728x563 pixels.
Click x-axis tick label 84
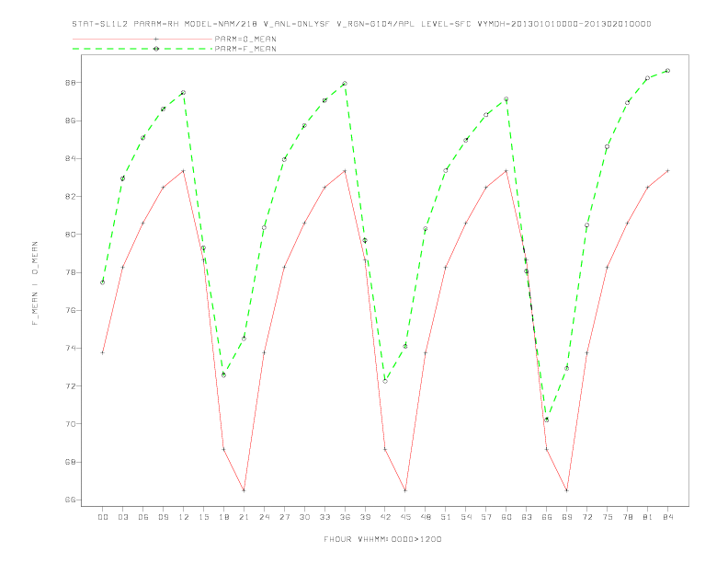668,517
